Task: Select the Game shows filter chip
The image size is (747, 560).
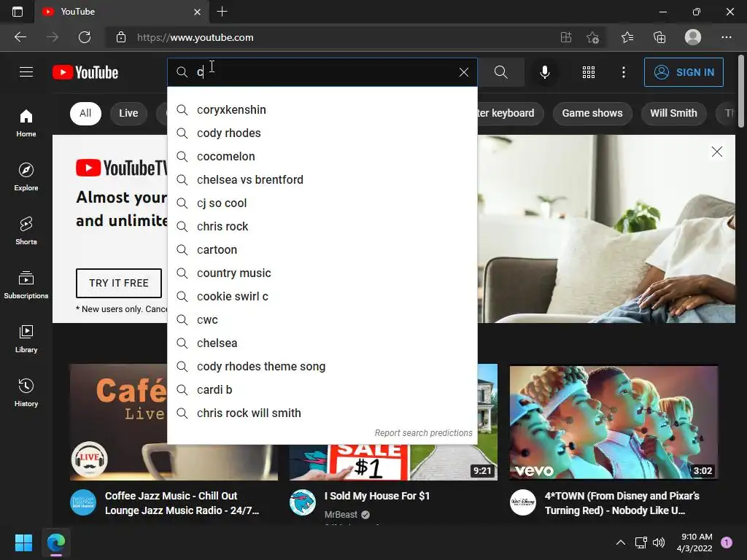Action: coord(592,113)
